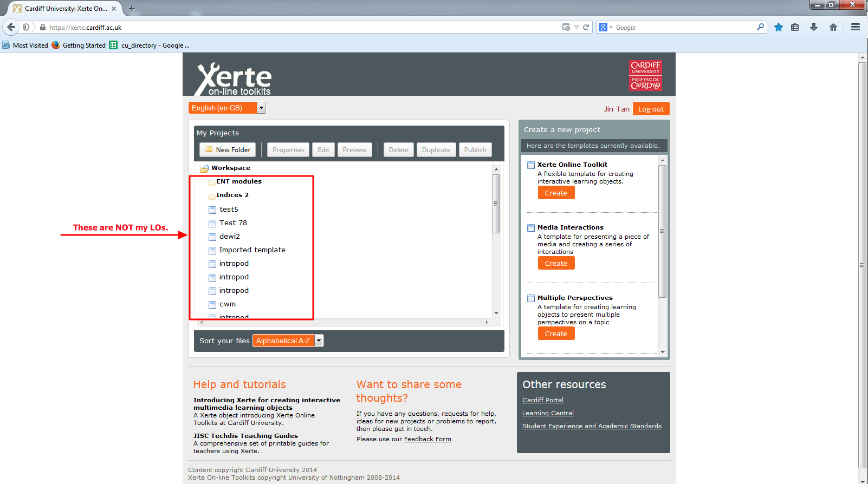
Task: Open the Alphabetical A-Z sort dropdown
Action: (x=288, y=341)
